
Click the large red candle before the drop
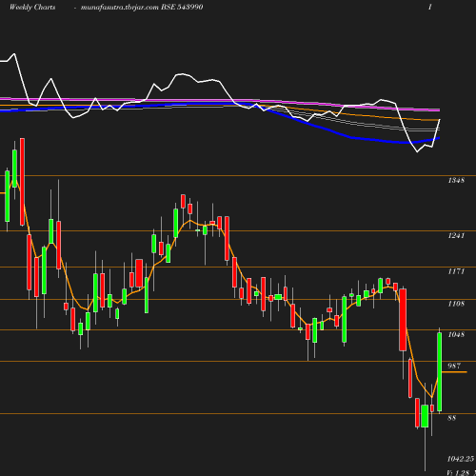[403, 320]
